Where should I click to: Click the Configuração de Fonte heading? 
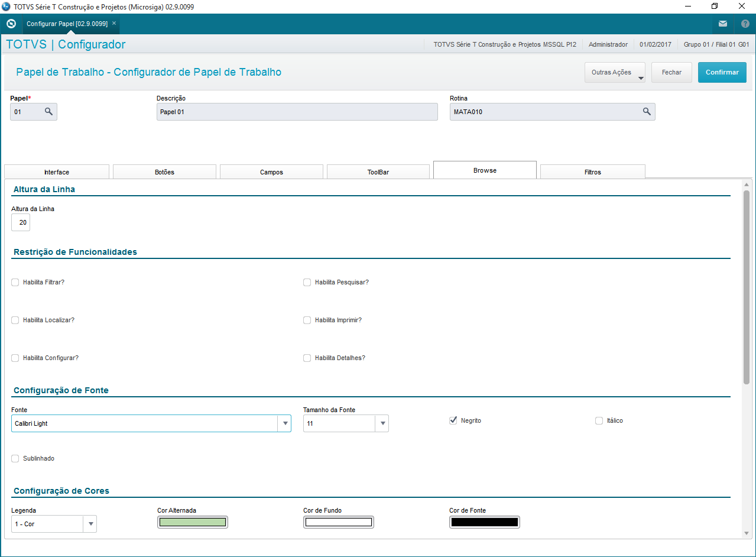tap(61, 390)
